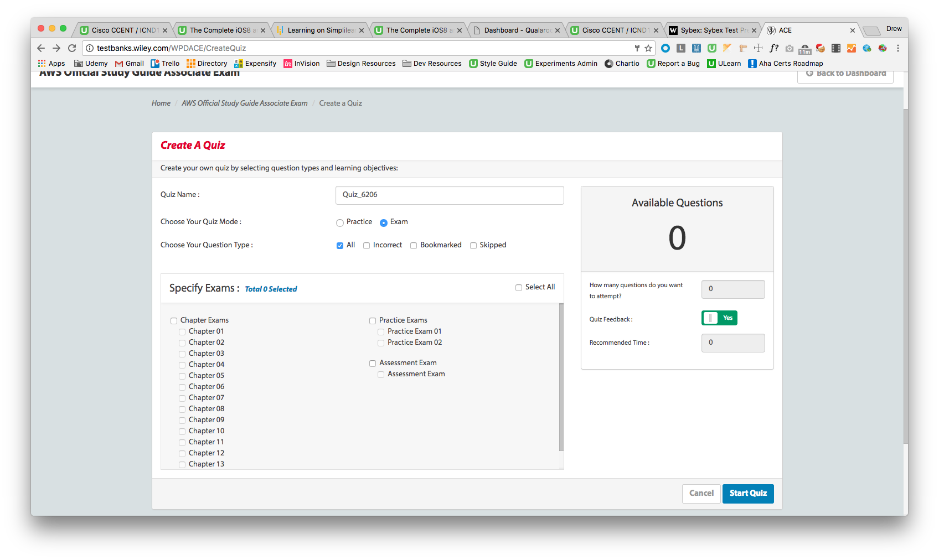Open the film strip extension icon
Image resolution: width=939 pixels, height=560 pixels.
[x=836, y=48]
